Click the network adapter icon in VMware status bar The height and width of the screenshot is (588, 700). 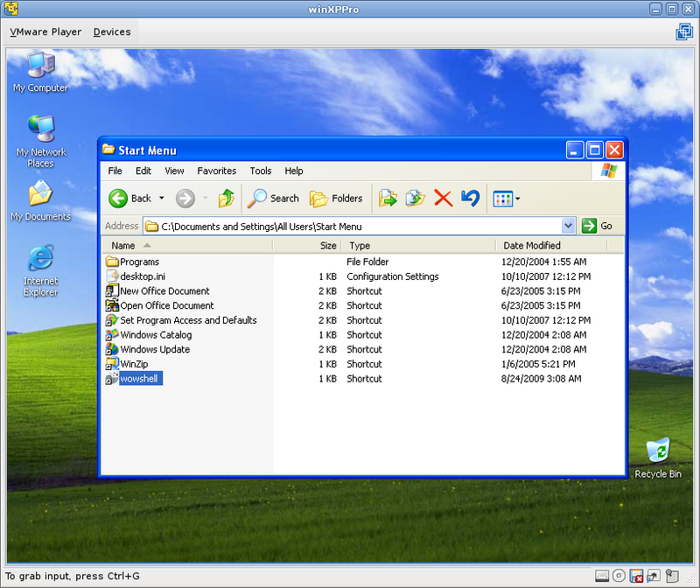click(654, 576)
